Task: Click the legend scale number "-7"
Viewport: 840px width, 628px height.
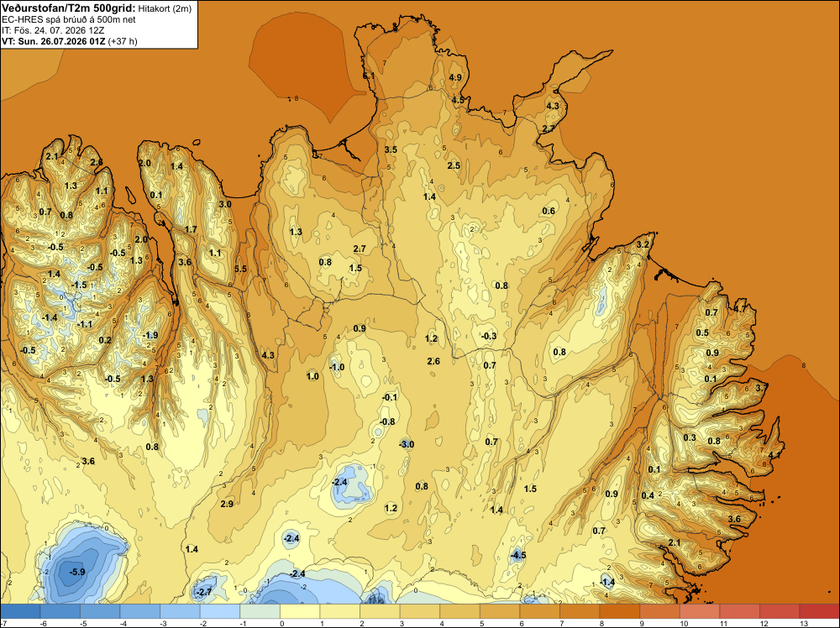Action: [3, 623]
